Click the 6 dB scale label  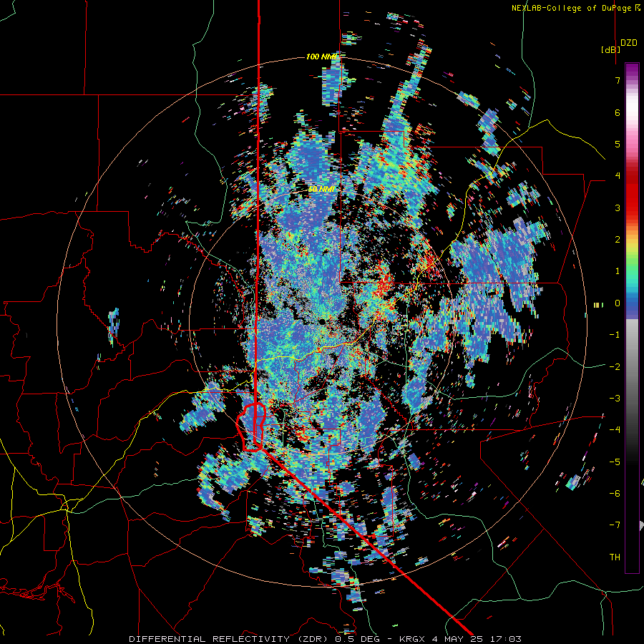pyautogui.click(x=618, y=112)
